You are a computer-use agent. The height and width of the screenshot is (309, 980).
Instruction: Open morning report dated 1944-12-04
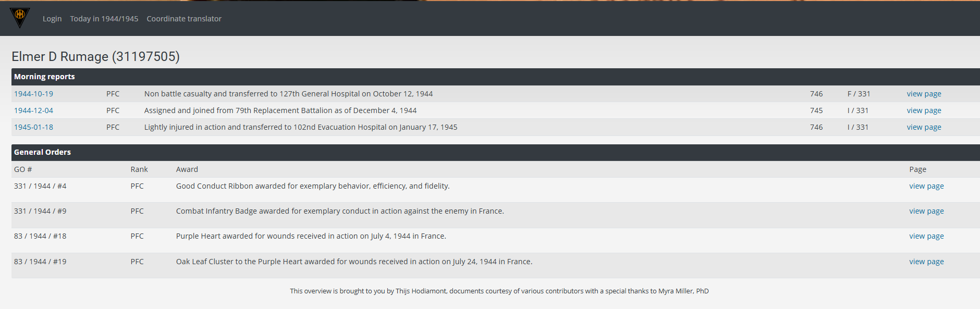click(x=33, y=110)
